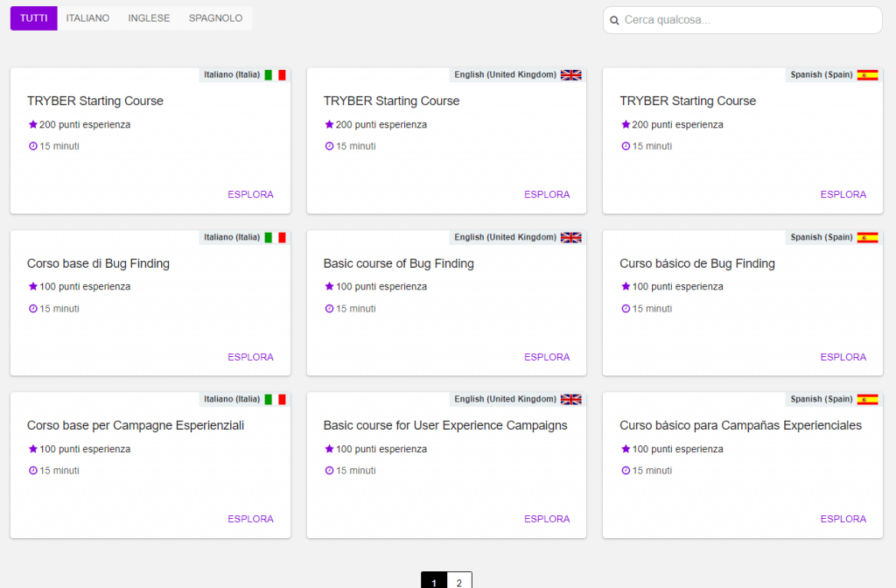Click Italiano (Italia) label on Corso base di Bug Finding
The image size is (896, 588).
coord(232,237)
